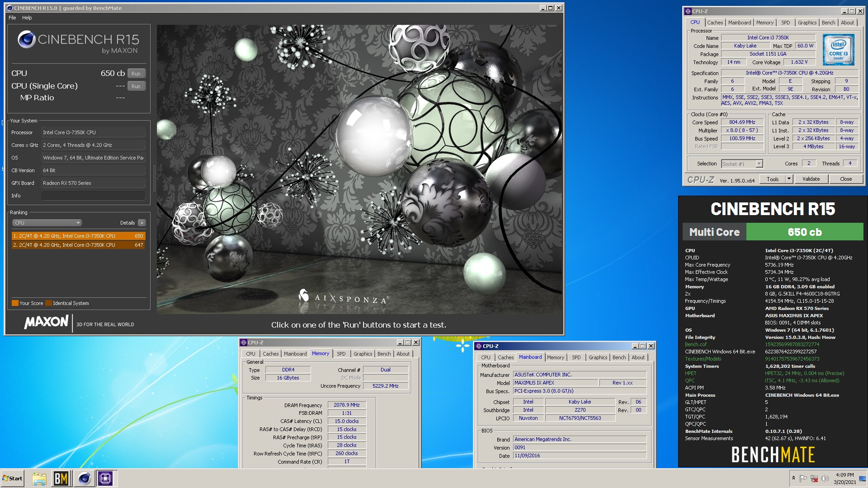Click the Bench.cof file integrity link
Screen dimensions: 868x488
(x=696, y=344)
